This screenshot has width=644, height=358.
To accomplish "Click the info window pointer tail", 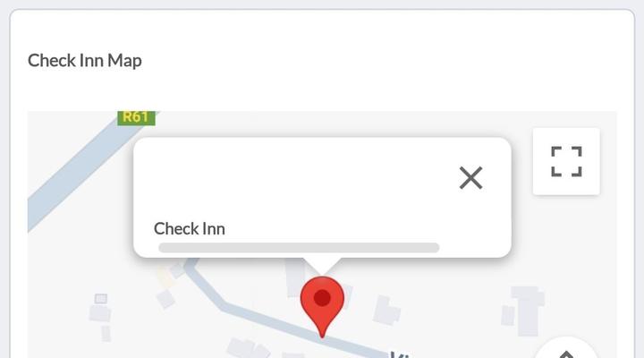I will [x=322, y=266].
